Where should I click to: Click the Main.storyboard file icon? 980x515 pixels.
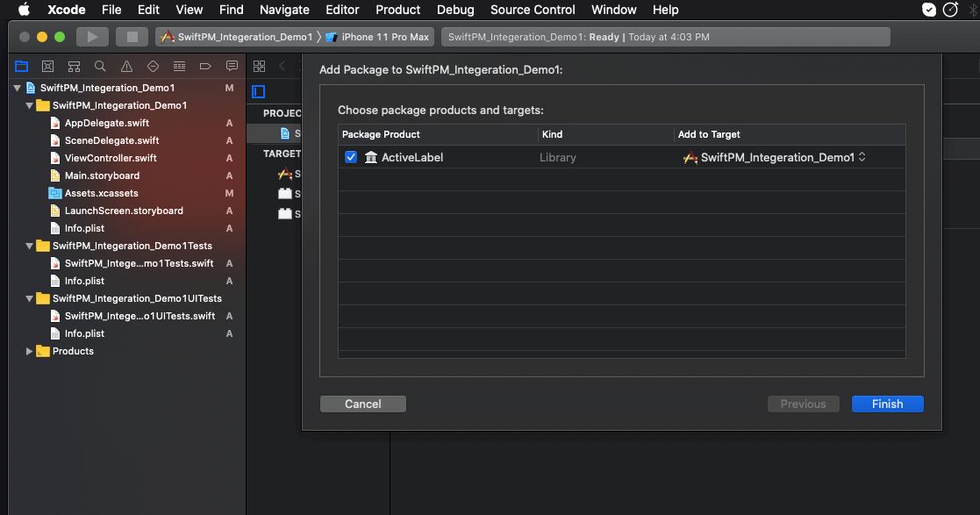coord(55,175)
